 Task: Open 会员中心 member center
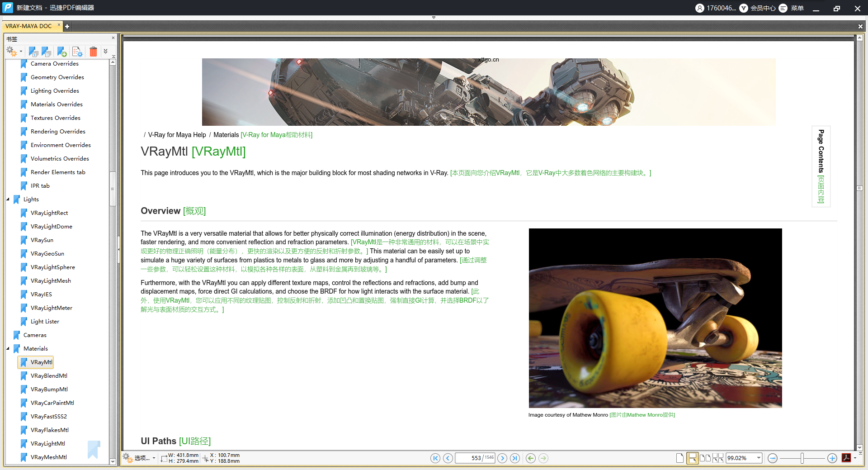tap(758, 8)
